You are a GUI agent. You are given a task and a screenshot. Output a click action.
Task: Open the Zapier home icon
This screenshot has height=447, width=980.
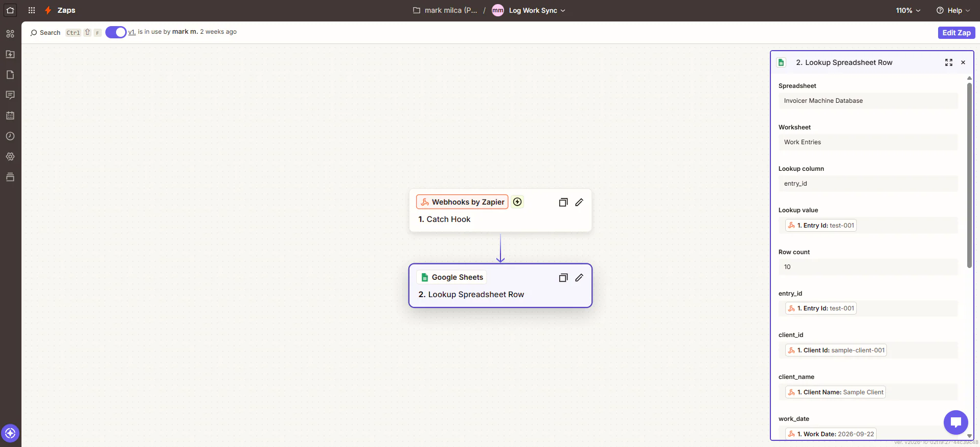(10, 10)
